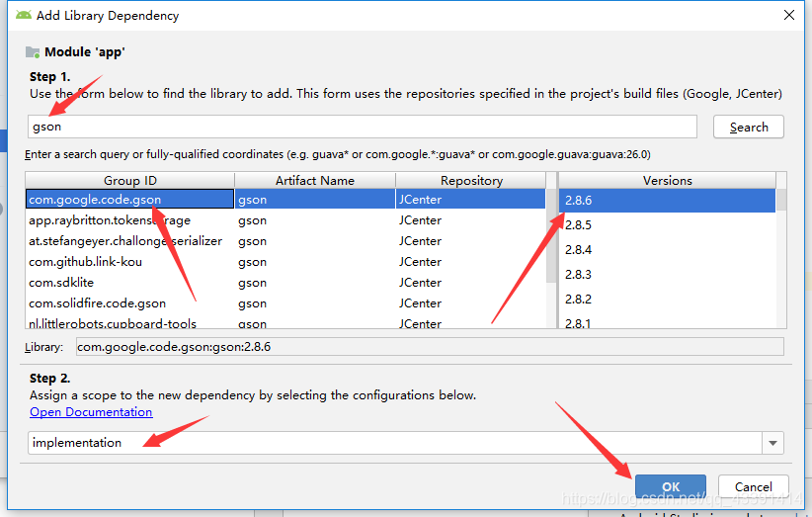Open the Open Documentation link
The width and height of the screenshot is (812, 517).
click(91, 412)
